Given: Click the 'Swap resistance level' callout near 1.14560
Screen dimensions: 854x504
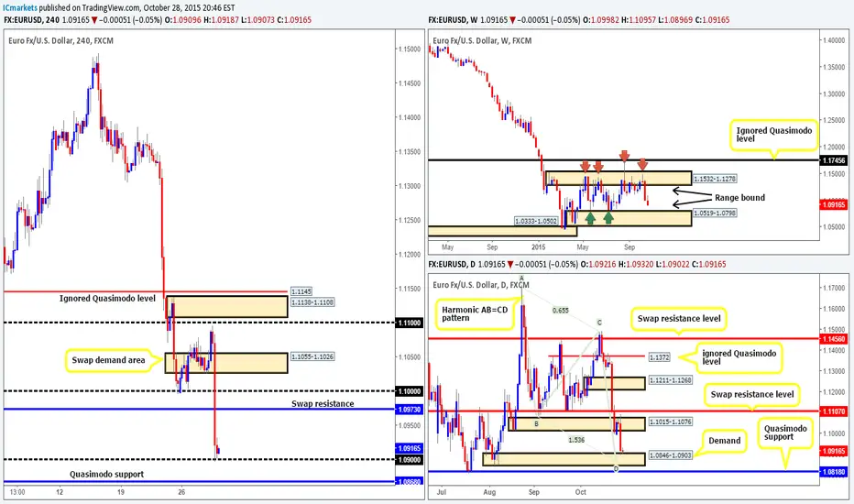Looking at the screenshot, I should click(679, 318).
